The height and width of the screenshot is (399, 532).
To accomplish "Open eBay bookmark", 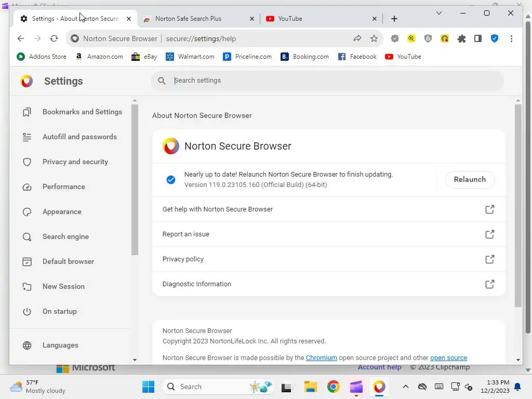I will (144, 57).
